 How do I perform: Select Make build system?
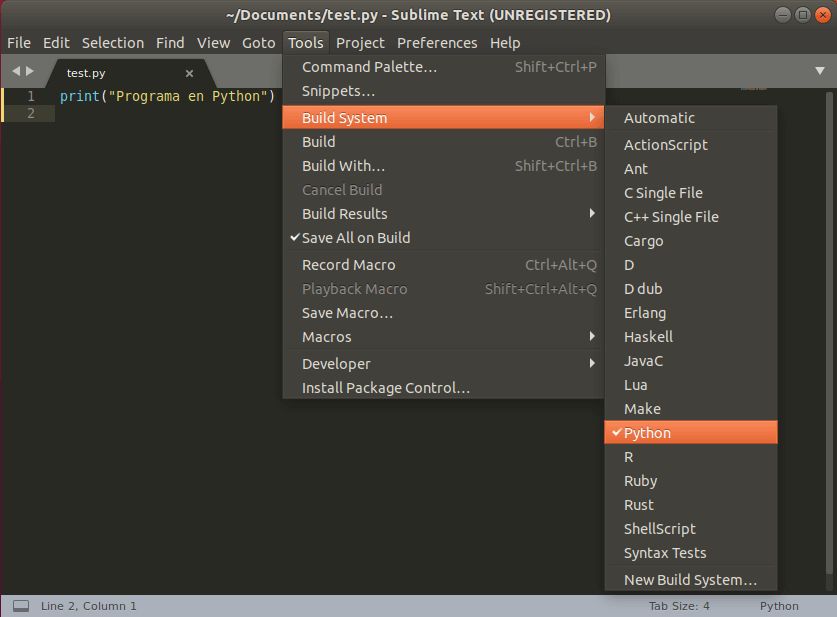point(691,409)
